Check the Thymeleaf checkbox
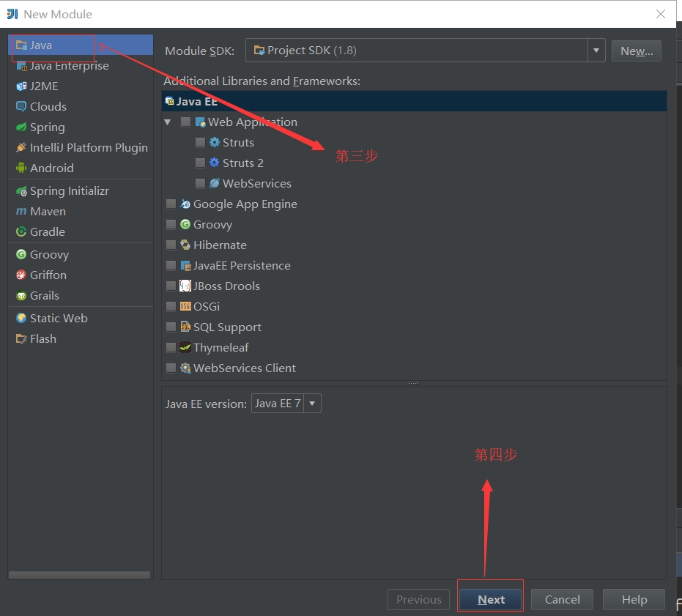682x616 pixels. (171, 347)
